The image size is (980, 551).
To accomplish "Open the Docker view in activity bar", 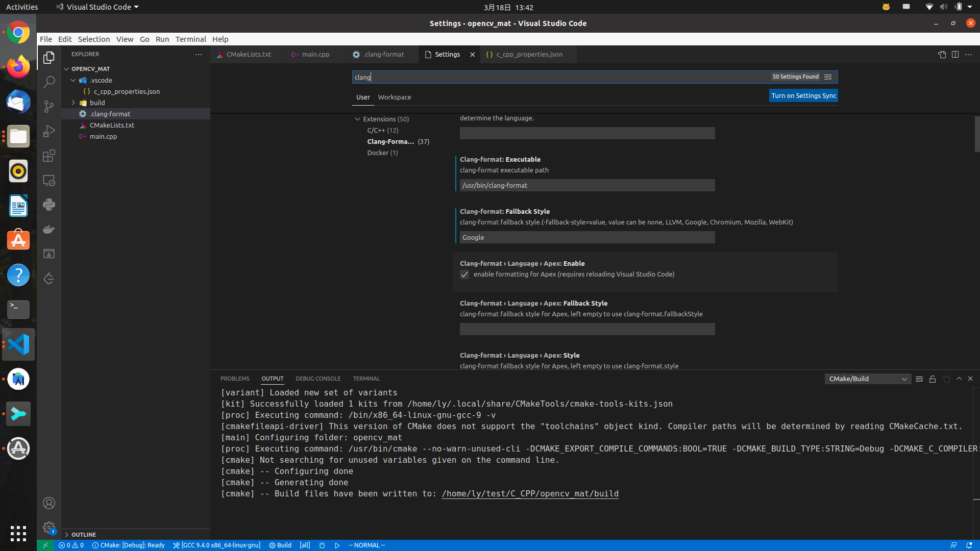I will coord(49,229).
